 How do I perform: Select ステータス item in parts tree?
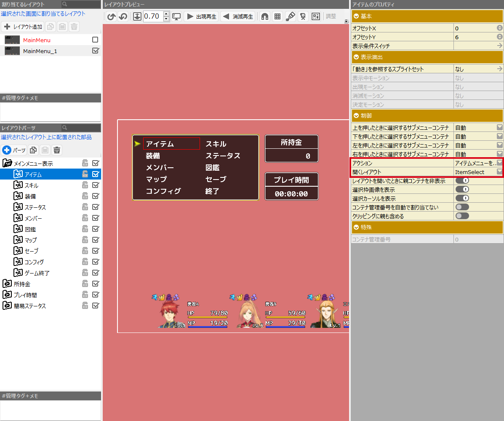click(x=35, y=207)
